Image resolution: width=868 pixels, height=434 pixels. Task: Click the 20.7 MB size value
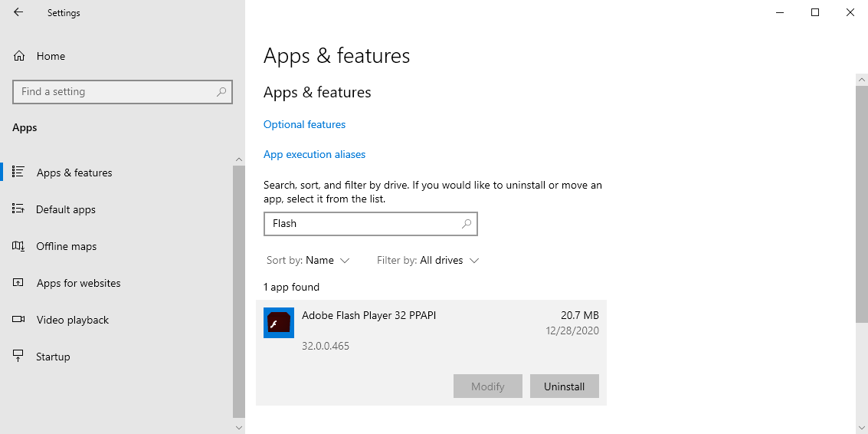(580, 315)
